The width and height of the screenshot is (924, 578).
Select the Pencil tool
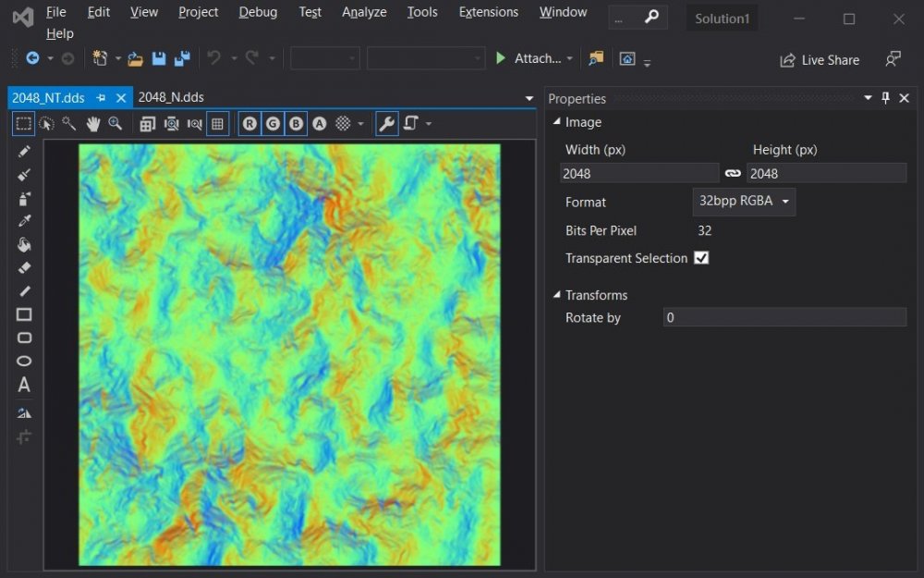tap(24, 152)
